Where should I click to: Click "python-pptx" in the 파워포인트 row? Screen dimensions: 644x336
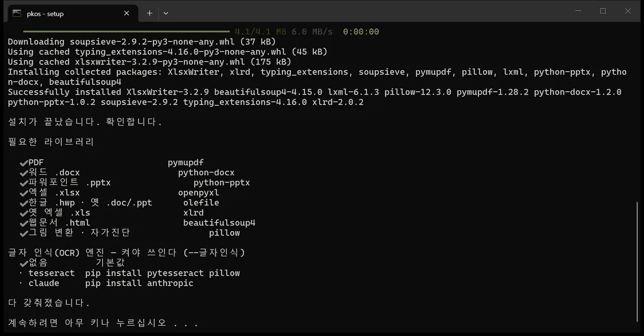pyautogui.click(x=222, y=182)
